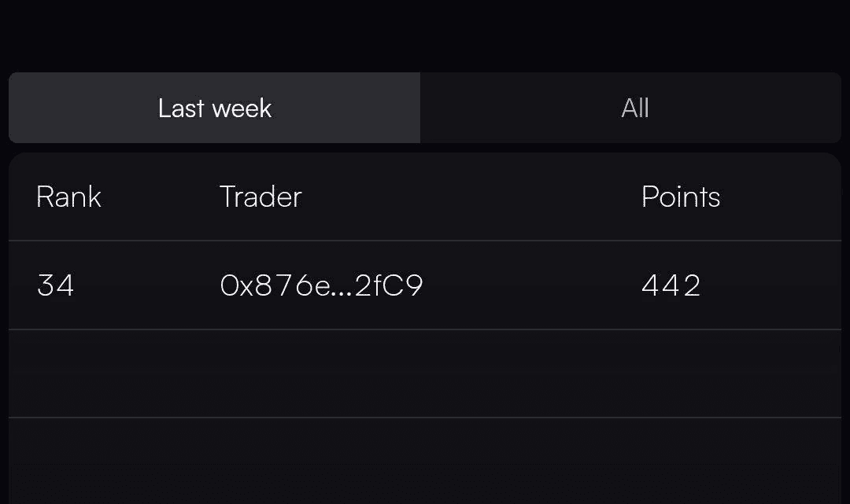Screen dimensions: 850x504
Task: Select the row ranked 34
Action: 425,285
